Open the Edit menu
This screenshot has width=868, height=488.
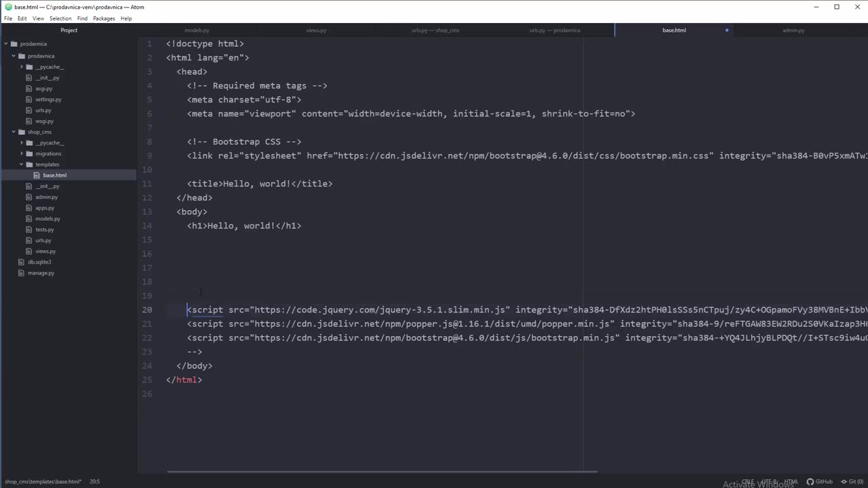[22, 18]
